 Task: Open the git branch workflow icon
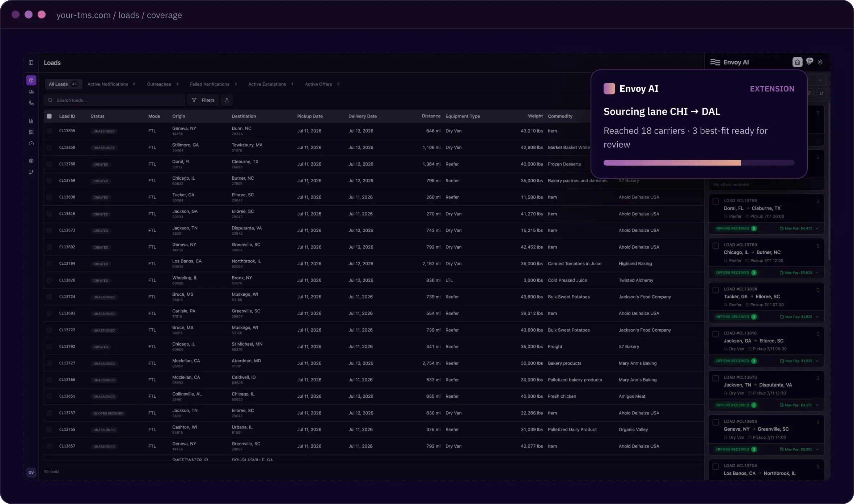pos(31,172)
